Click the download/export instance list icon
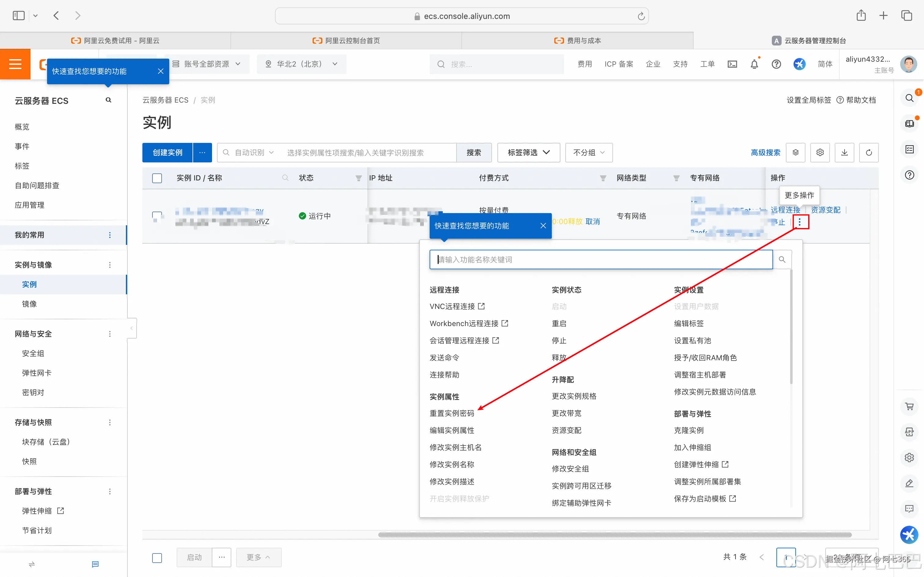Screen dimensions: 924x577 [844, 152]
